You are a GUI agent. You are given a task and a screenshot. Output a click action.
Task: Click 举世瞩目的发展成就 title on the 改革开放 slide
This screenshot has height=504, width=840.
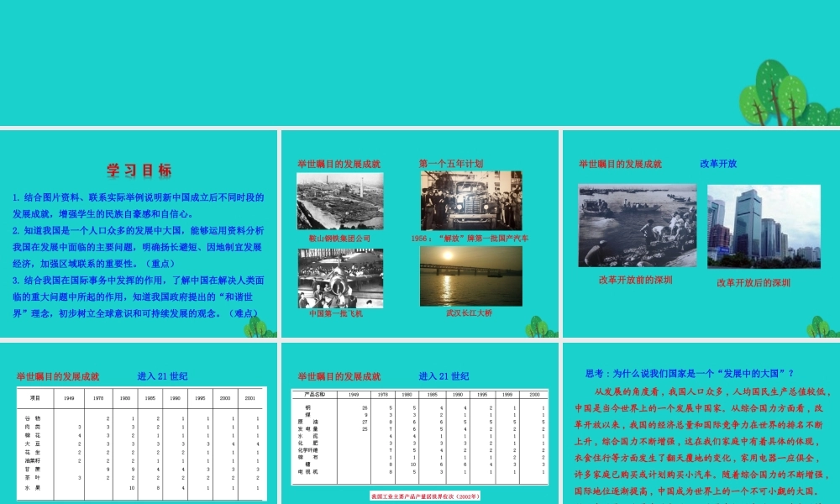click(621, 164)
